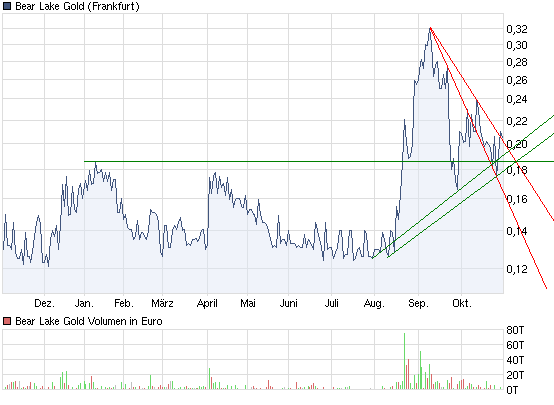Select the 'Okt.' month label on the axis
The width and height of the screenshot is (554, 405).
click(x=462, y=303)
